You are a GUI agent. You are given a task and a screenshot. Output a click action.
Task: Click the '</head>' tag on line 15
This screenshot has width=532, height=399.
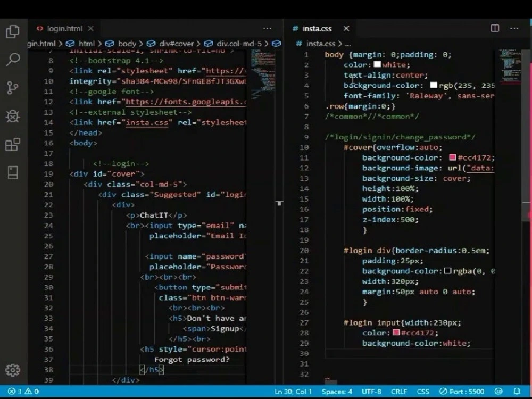(x=86, y=132)
